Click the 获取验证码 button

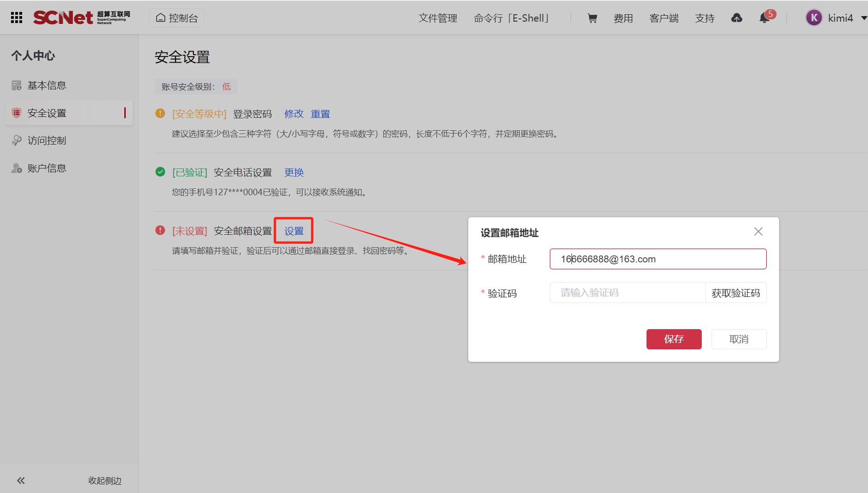tap(735, 293)
